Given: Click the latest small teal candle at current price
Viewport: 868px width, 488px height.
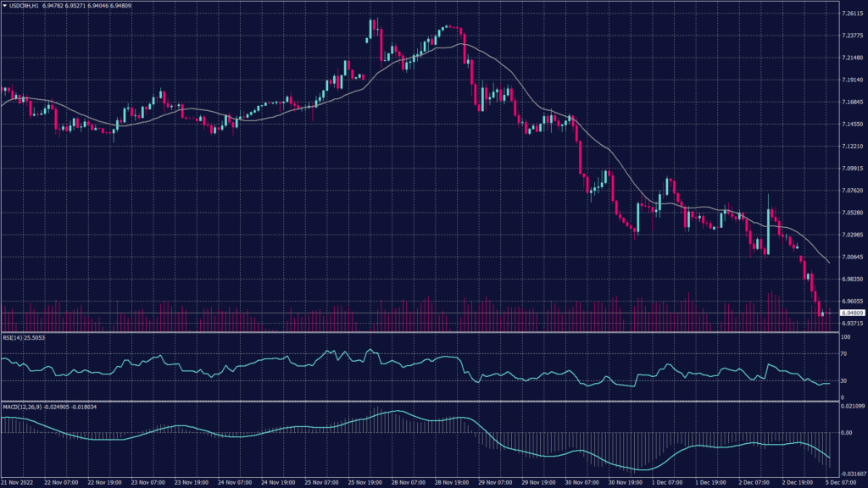Looking at the screenshot, I should (x=822, y=314).
